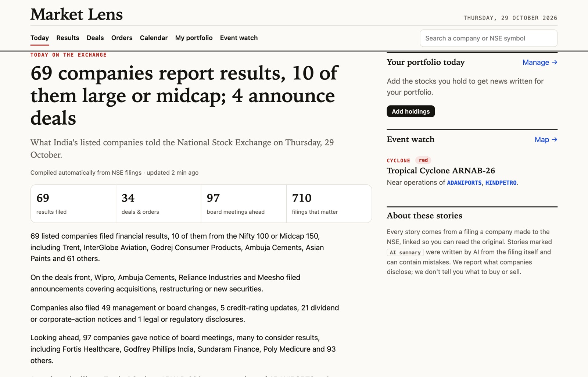This screenshot has height=377, width=588.
Task: Select the Today tab
Action: tap(40, 38)
